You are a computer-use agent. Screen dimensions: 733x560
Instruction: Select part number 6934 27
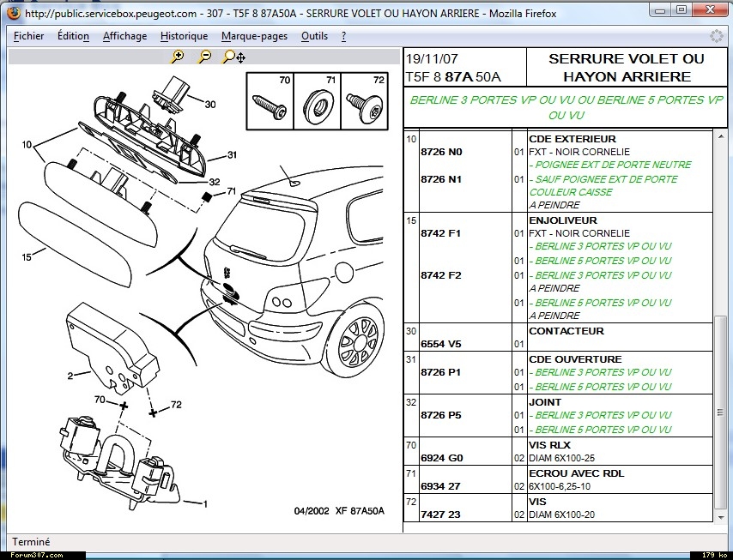440,486
